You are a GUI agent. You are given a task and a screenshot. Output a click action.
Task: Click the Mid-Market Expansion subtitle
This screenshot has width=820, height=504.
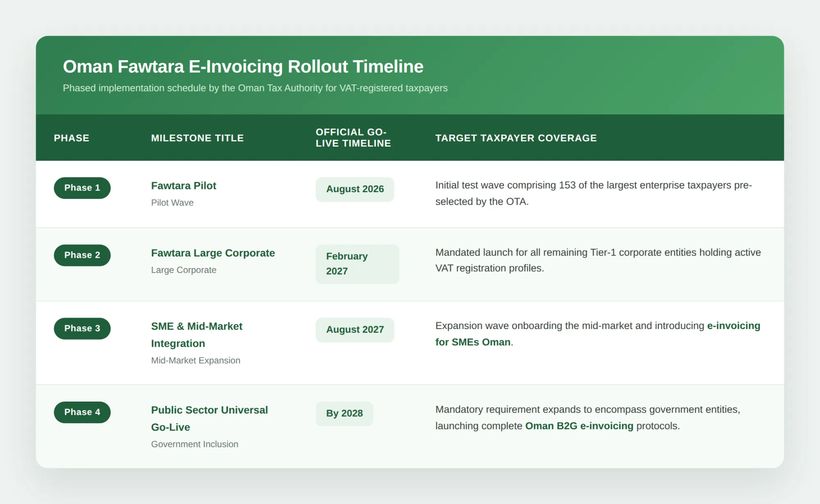pos(196,361)
